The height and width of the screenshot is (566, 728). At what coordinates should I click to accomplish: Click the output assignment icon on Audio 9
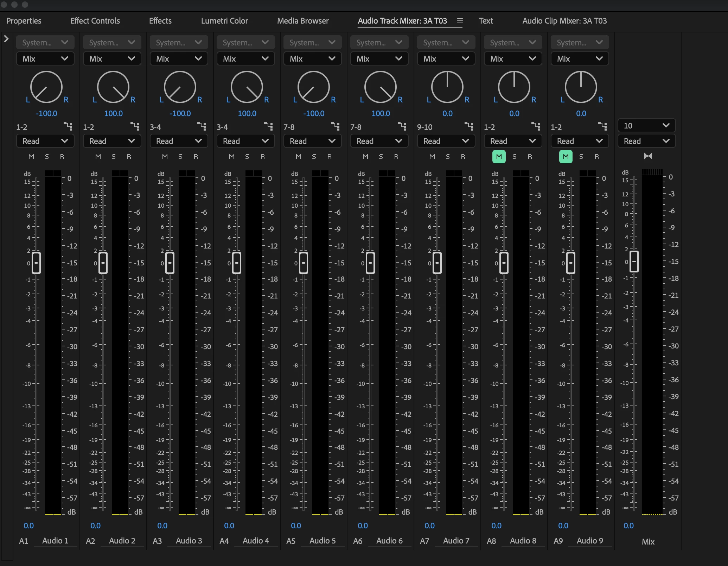tap(602, 126)
